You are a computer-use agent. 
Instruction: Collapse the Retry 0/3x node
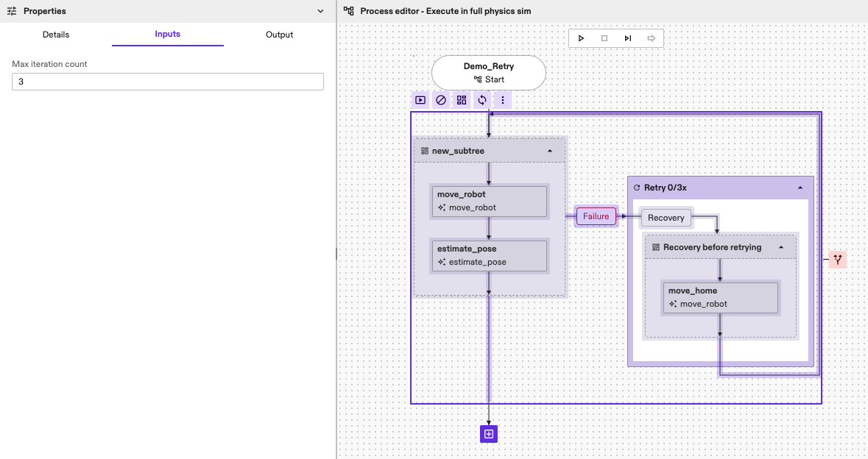[800, 188]
